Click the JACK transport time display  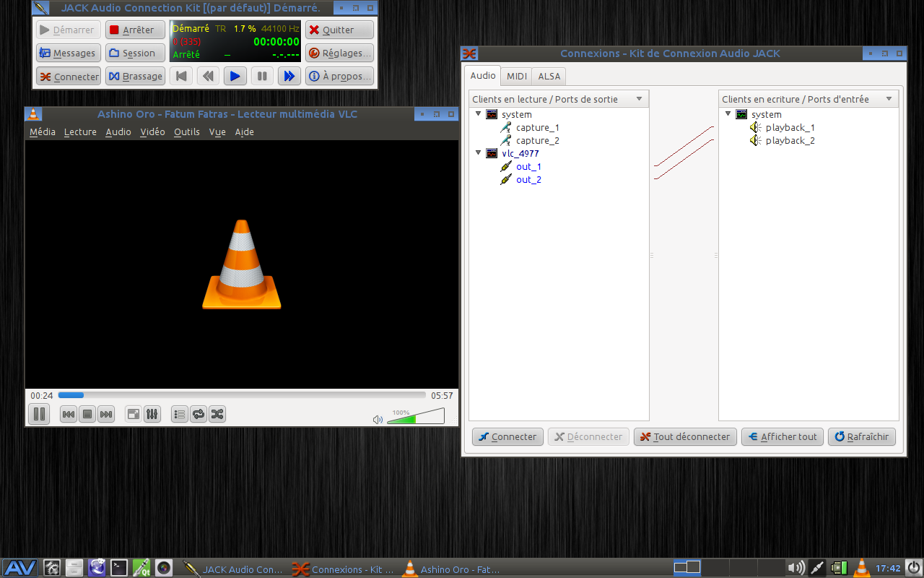pyautogui.click(x=276, y=42)
